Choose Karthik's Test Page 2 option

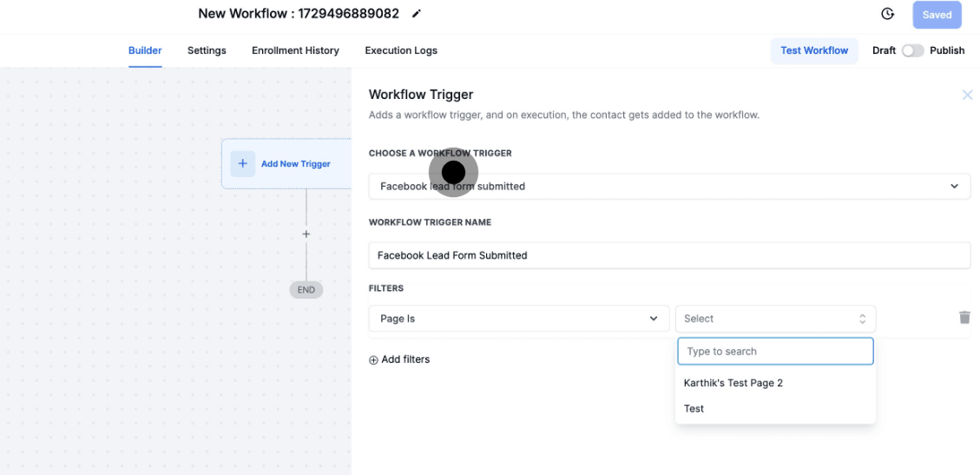pos(733,383)
